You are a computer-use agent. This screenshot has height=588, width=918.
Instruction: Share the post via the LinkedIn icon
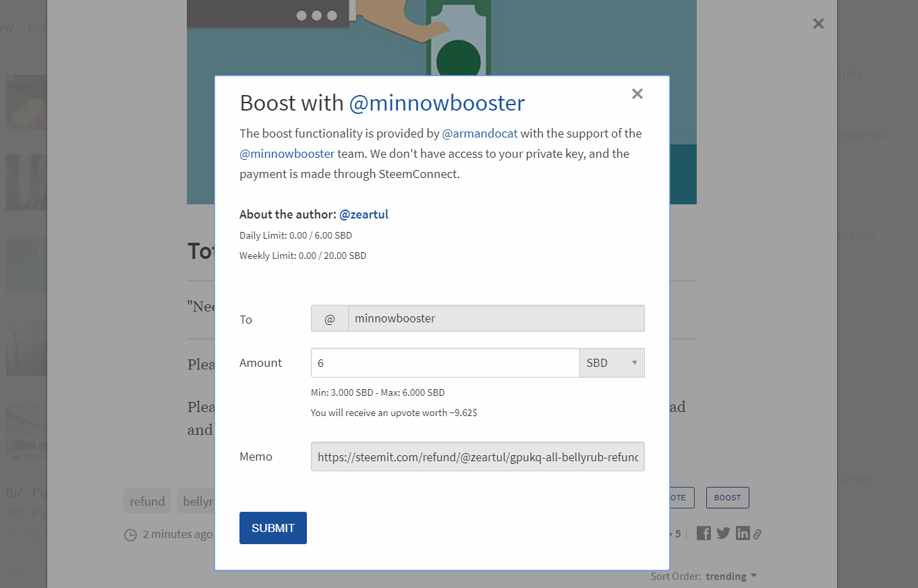[743, 533]
